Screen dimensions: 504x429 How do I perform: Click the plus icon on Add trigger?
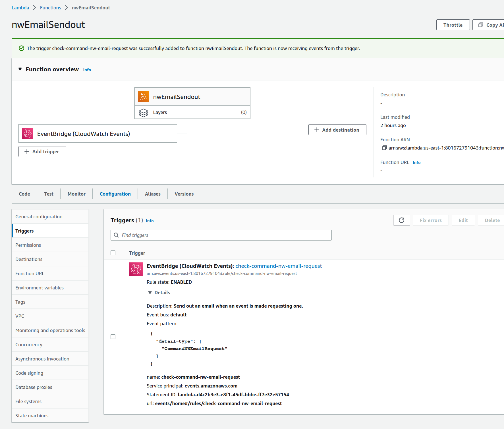[27, 152]
